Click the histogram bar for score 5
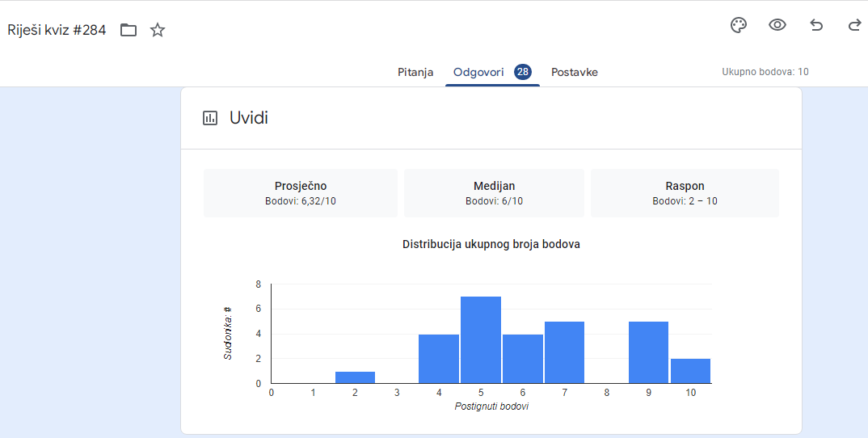This screenshot has width=868, height=438. pyautogui.click(x=481, y=340)
